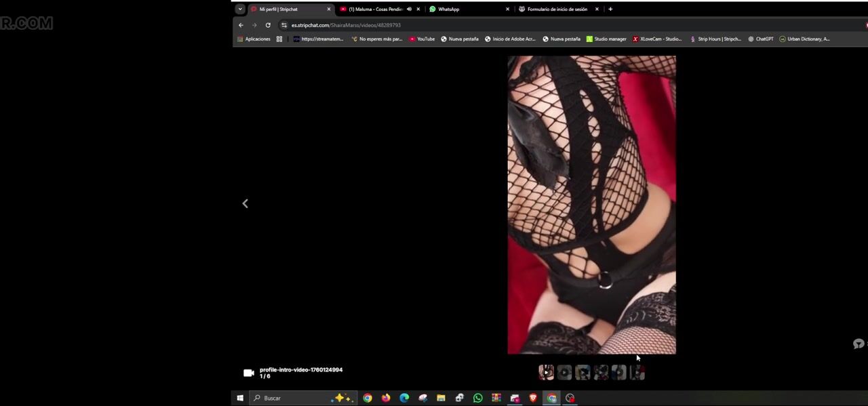Mute the Maluma YouTube tab audio
This screenshot has width=868, height=406.
click(409, 9)
